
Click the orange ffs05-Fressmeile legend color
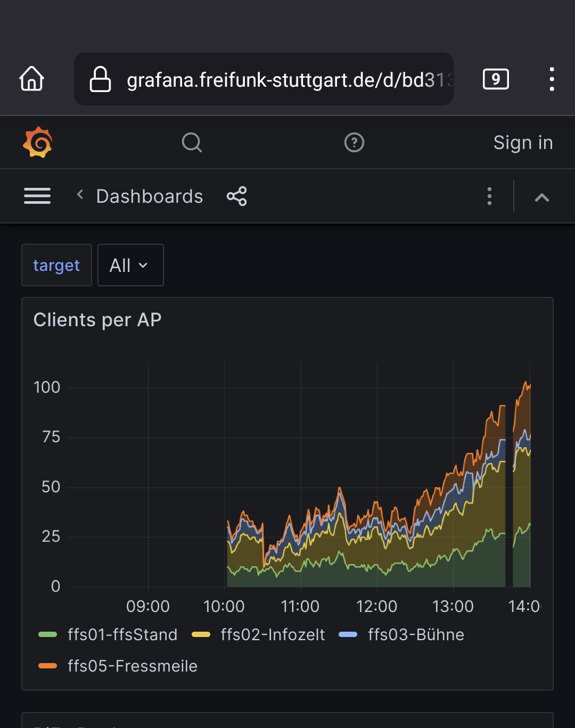click(x=48, y=666)
